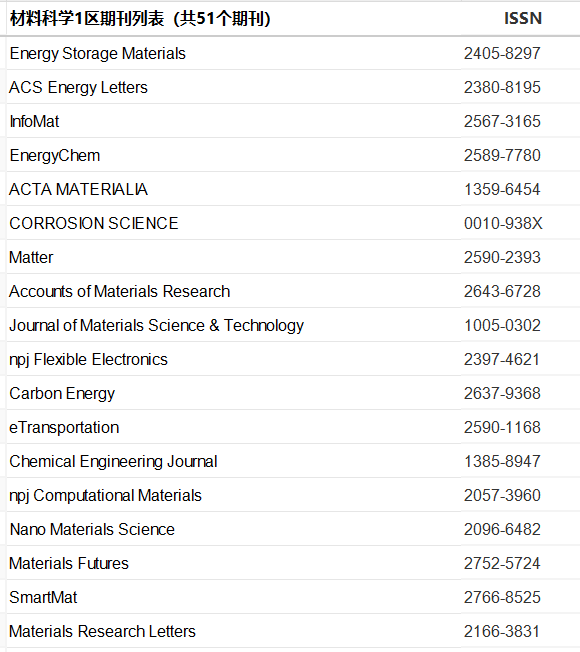Select the Materials Futures journal

(69, 563)
